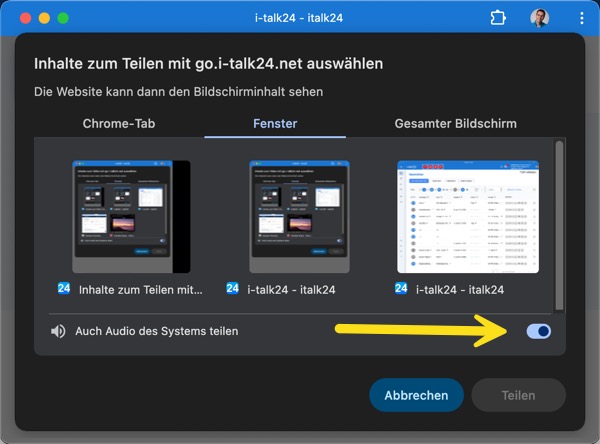Screen dimensions: 600x444
Task: Click the user profile avatar
Action: (x=539, y=18)
